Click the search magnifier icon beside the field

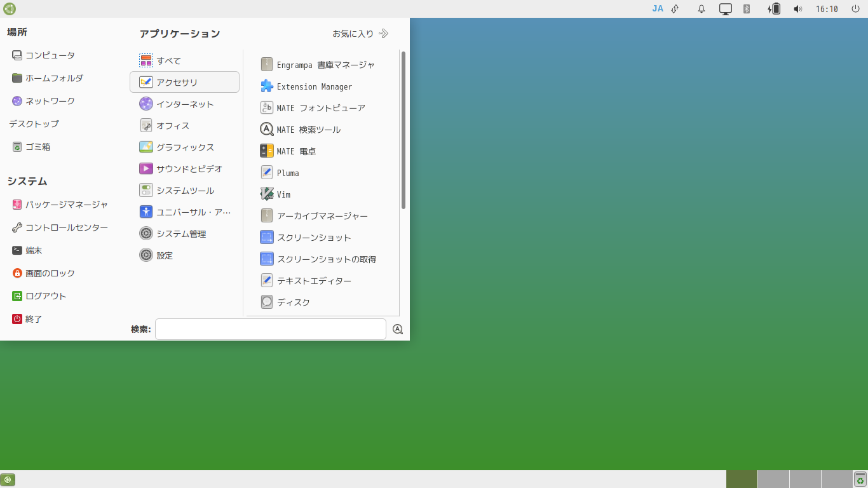tap(398, 329)
